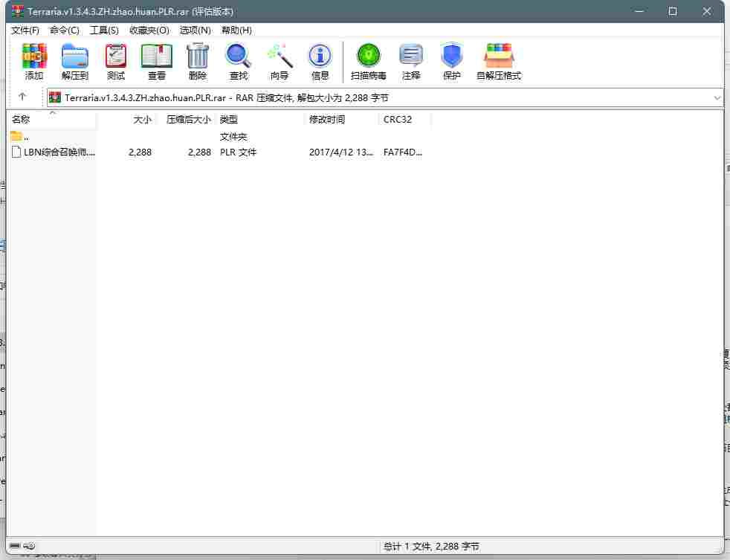730x560 pixels.
Task: Run the Test (测试) archive tool
Action: (115, 61)
